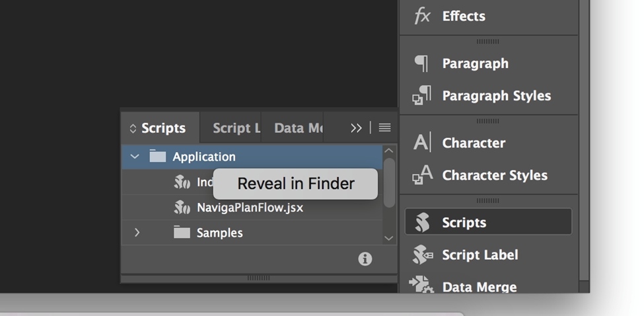Open the Paragraph panel icon
Viewport: 644px width, 316px height.
click(421, 63)
